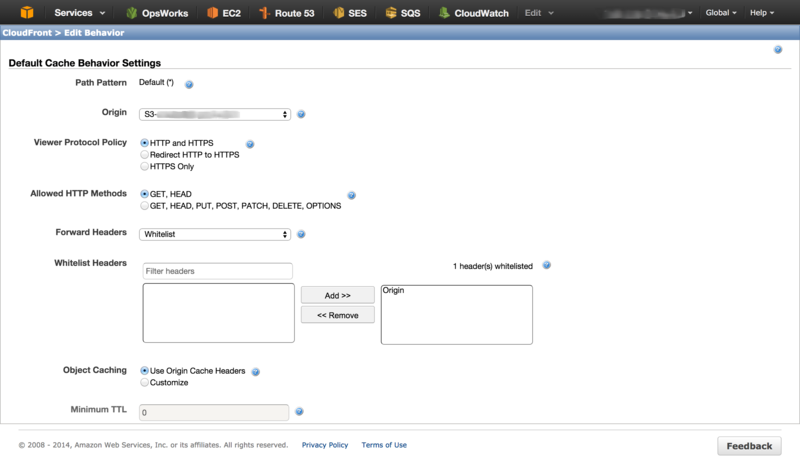Click the '1 header(s) whitelisted' text

point(493,266)
